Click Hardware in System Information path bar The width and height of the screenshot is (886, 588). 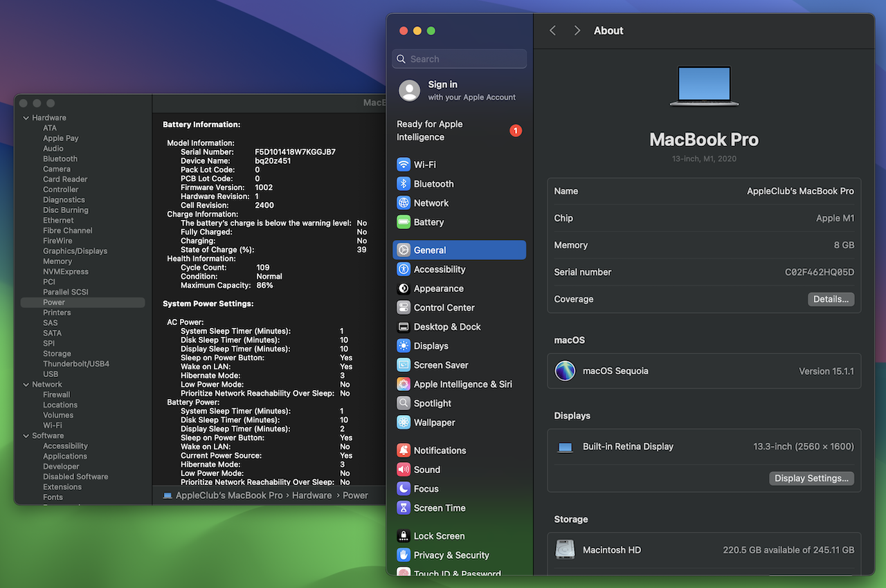tap(311, 495)
